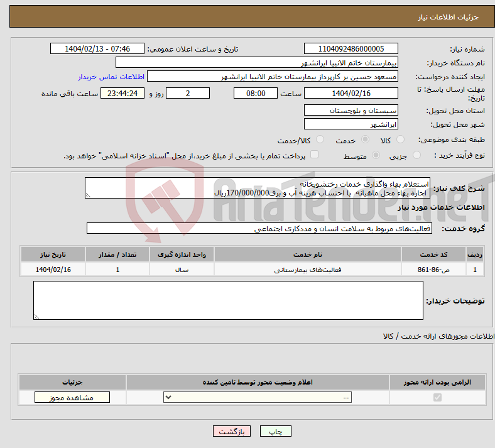The image size is (495, 448).
Task: Click the need date cell 1404/02/16 in table
Action: [x=53, y=270]
